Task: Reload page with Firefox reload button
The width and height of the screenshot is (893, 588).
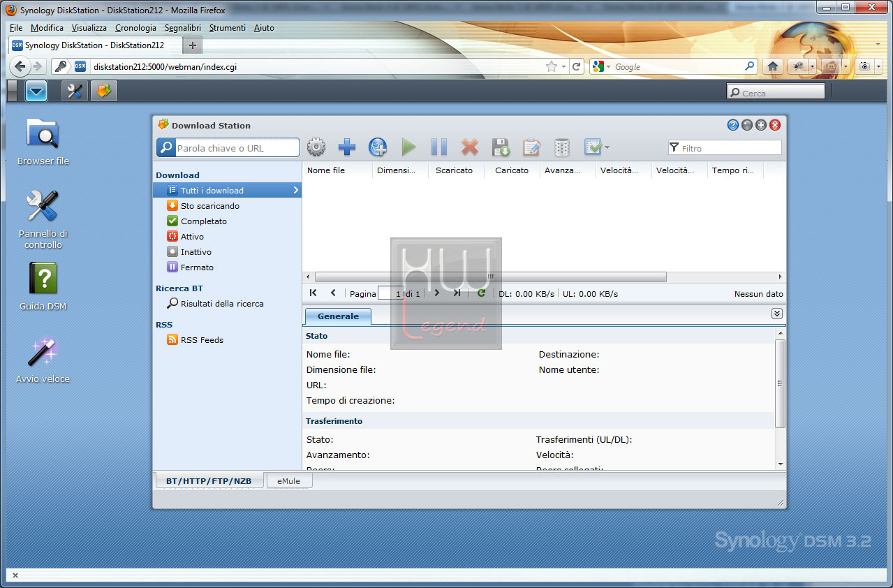Action: 576,66
